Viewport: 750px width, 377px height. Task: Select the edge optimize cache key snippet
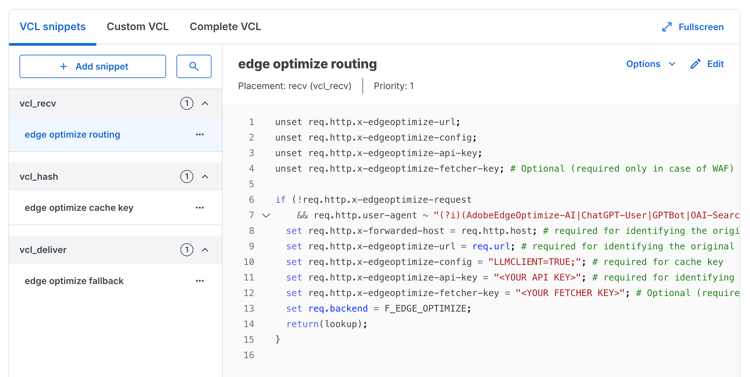pos(115,208)
